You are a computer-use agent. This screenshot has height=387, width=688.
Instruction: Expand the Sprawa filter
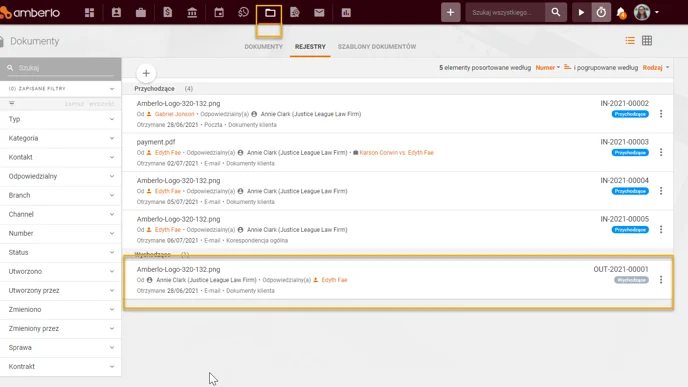tap(61, 348)
